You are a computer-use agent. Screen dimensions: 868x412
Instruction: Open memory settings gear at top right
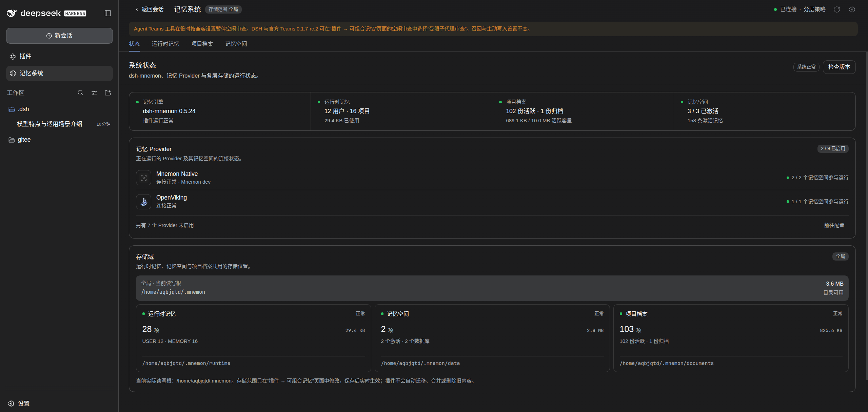(852, 9)
